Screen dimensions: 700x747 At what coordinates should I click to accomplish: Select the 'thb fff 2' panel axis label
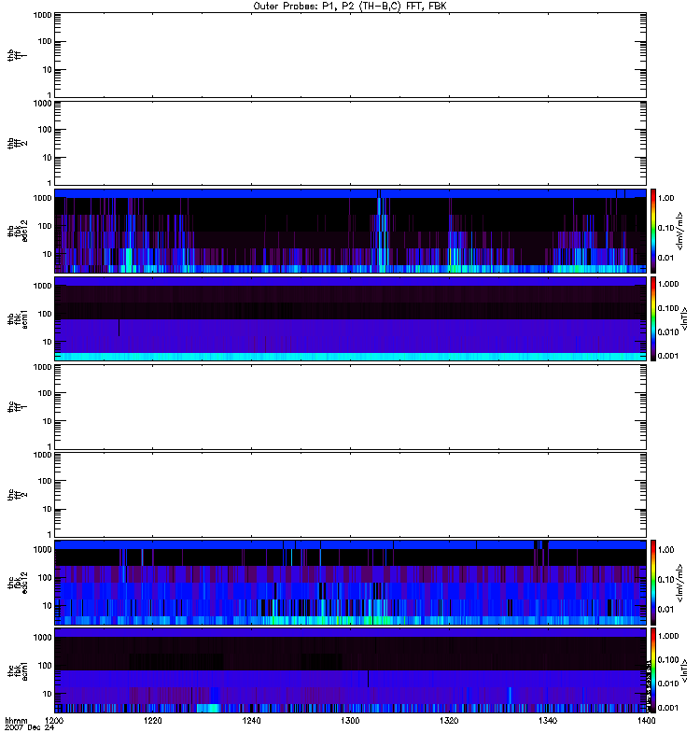(x=17, y=143)
